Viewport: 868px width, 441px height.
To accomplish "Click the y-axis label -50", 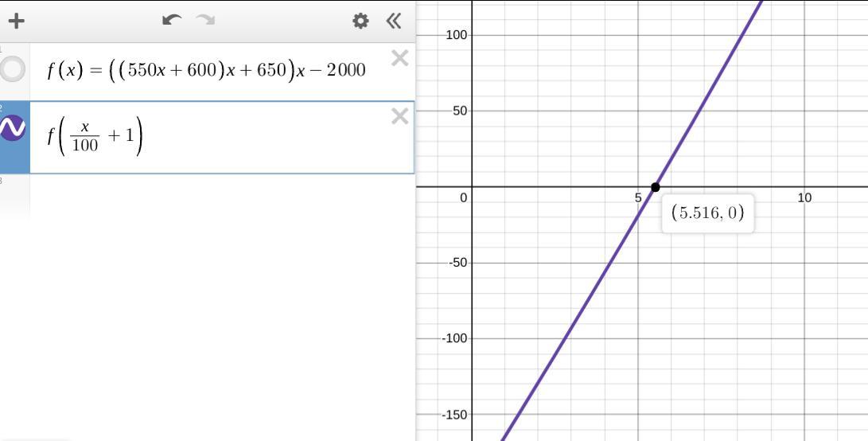I will point(457,263).
